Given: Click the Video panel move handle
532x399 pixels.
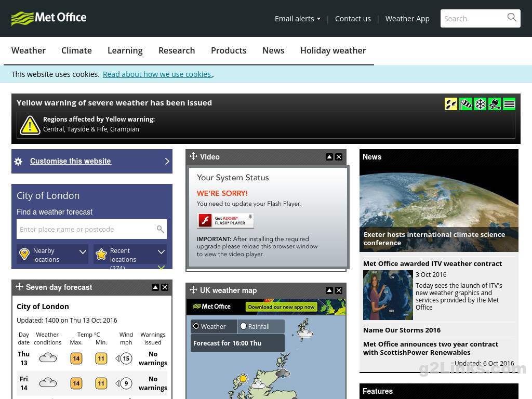Looking at the screenshot, I should tap(193, 156).
